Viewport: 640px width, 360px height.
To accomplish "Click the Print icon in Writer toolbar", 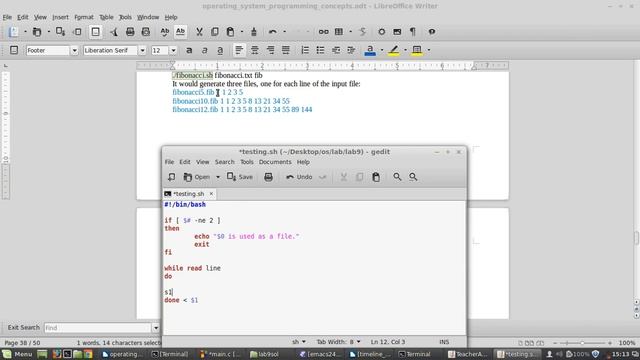I will pyautogui.click(x=130, y=31).
